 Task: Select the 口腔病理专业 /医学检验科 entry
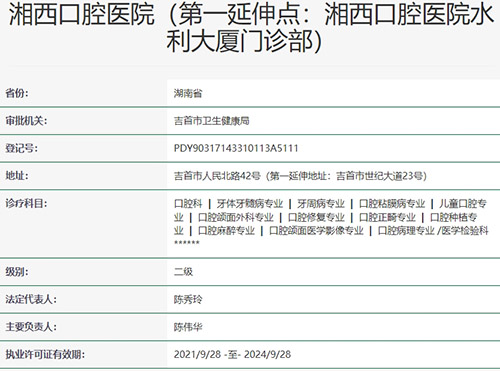433,231
